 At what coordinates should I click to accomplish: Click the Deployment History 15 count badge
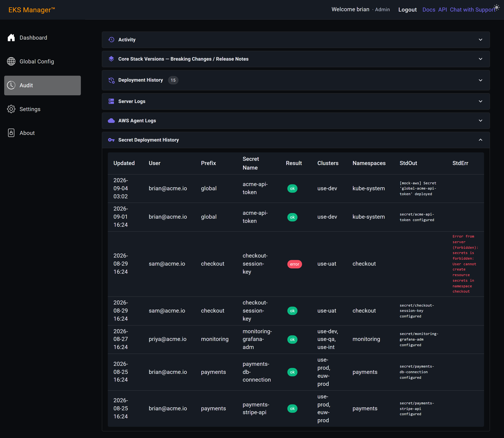coord(173,80)
